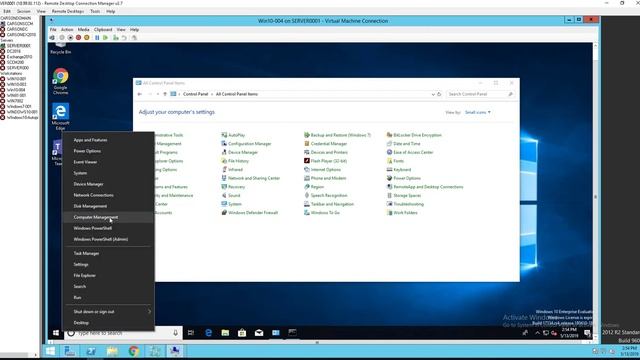Open the Media menu in VM Connection
Viewport: 640px width, 360px height.
point(83,30)
